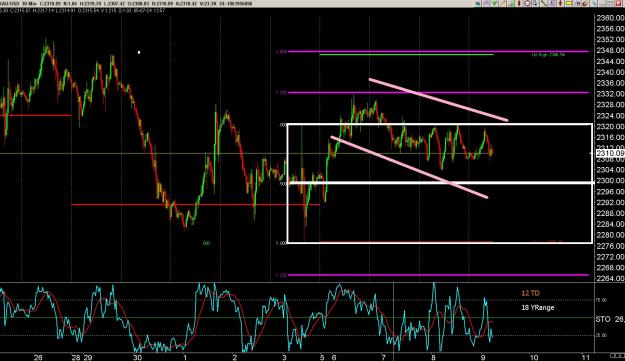The height and width of the screenshot is (361, 625).
Task: Select the yellow rectangle drawing tool icon
Action: (x=568, y=3)
